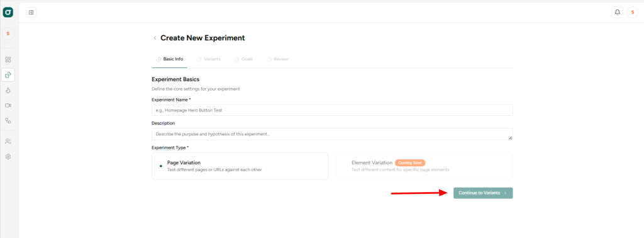This screenshot has height=238, width=644.
Task: Go back using the arrow beside title
Action: (155, 38)
